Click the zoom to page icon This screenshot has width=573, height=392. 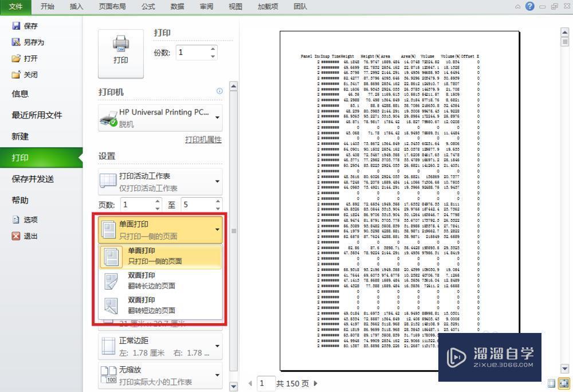tap(565, 383)
